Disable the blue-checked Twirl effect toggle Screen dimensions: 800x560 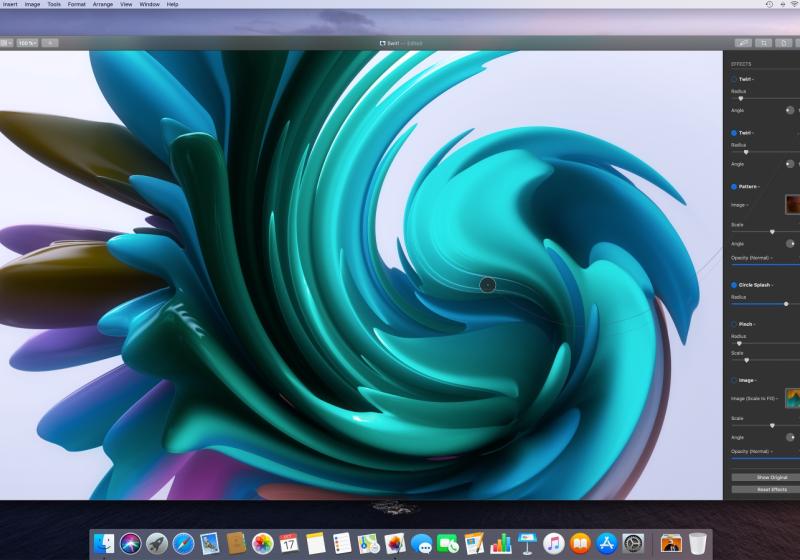pyautogui.click(x=734, y=133)
